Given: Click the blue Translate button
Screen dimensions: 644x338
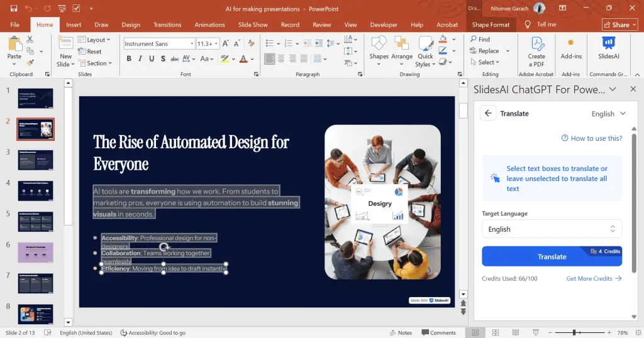Looking at the screenshot, I should [x=552, y=256].
